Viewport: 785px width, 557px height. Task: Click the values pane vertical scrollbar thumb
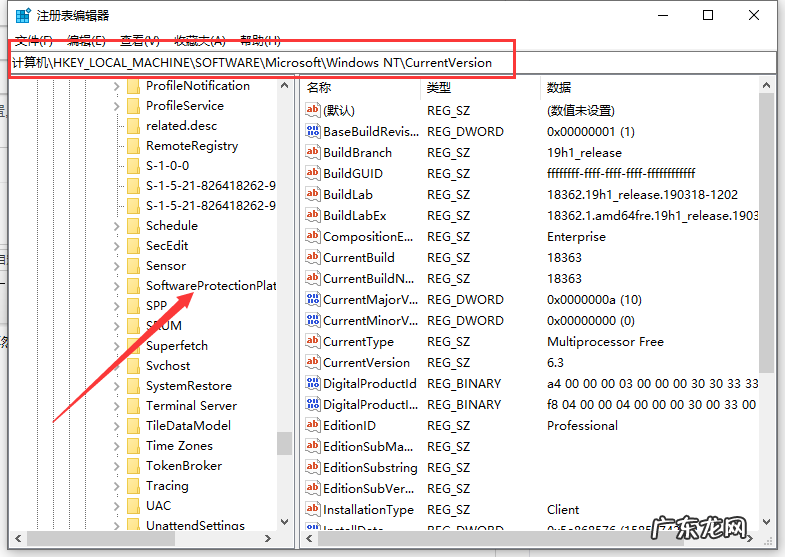click(766, 233)
